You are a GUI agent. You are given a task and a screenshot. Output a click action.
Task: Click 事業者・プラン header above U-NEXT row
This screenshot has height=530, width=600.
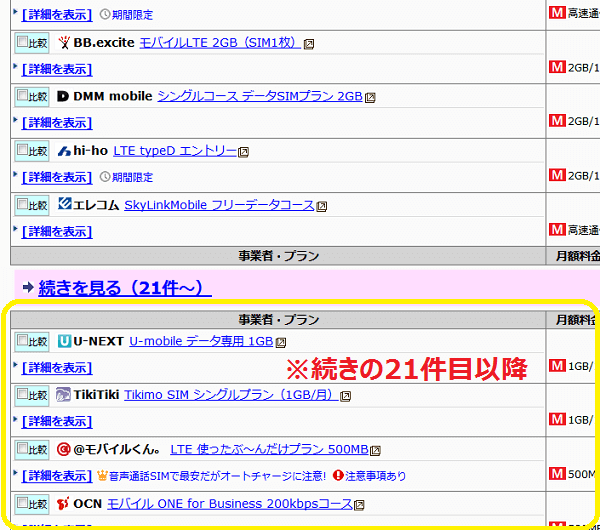[278, 320]
